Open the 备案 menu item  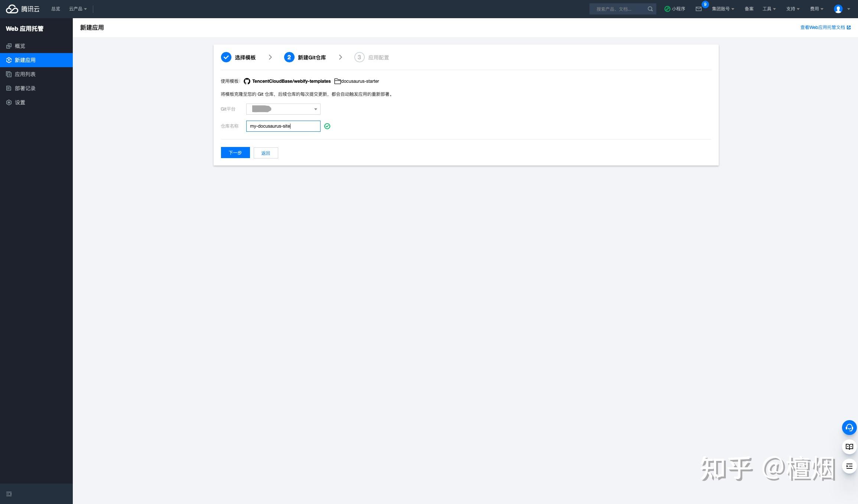pyautogui.click(x=749, y=9)
